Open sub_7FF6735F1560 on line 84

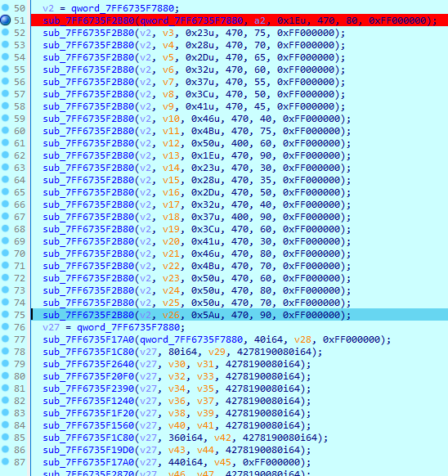88,425
